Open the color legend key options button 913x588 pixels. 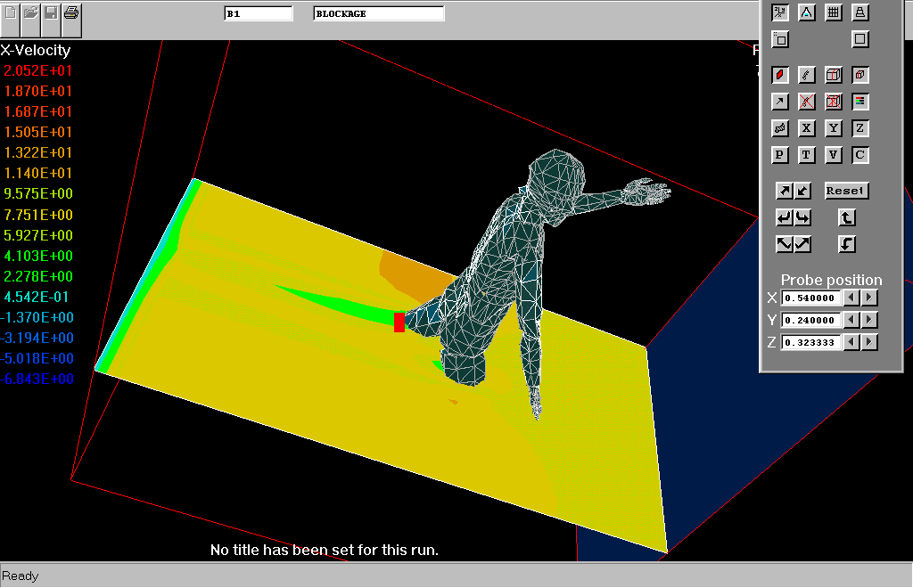(x=860, y=102)
